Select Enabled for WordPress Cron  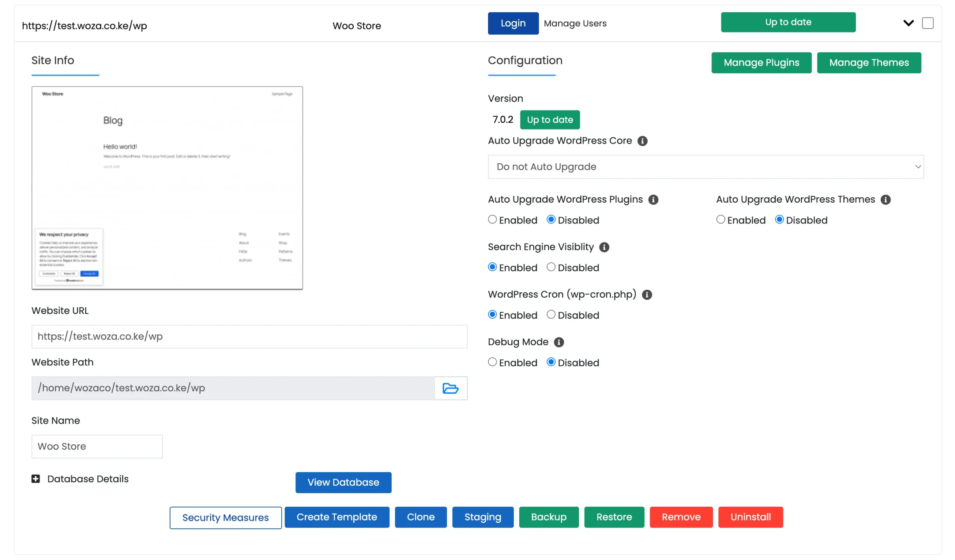(492, 315)
